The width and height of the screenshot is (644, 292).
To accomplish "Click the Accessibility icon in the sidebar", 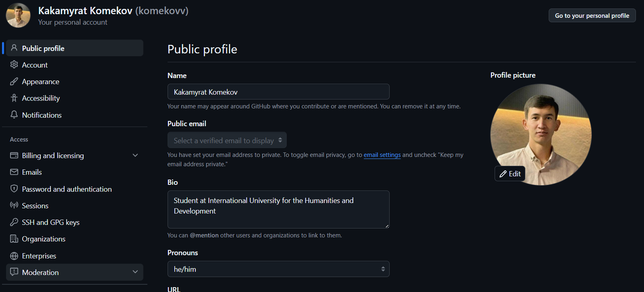I will click(14, 98).
